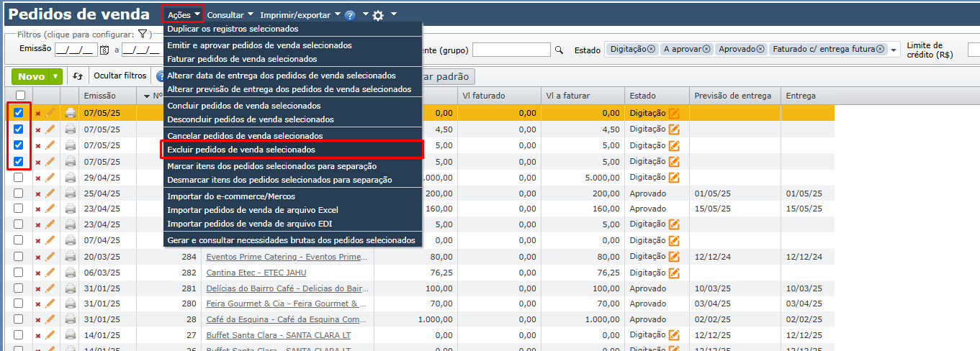Screen dimensions: 980x351
Task: Open the Imprimir/exportar dropdown menu
Action: coord(300,14)
